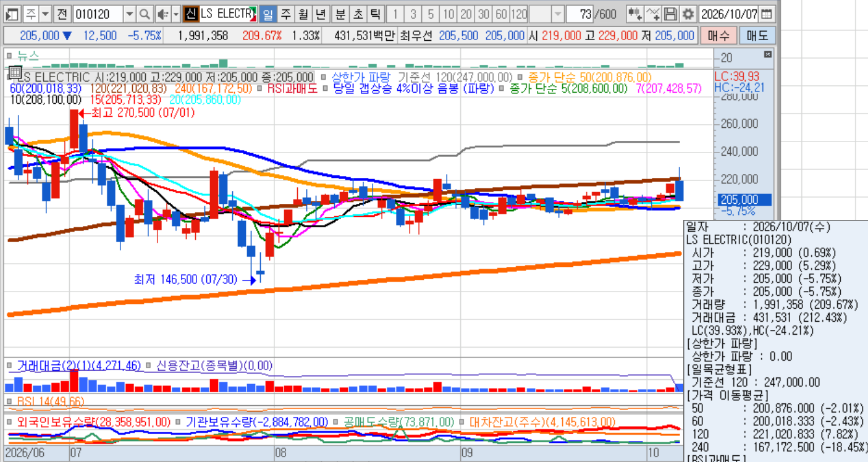
Task: Click the square marker before 외국인보유수량
Action: (x=9, y=422)
